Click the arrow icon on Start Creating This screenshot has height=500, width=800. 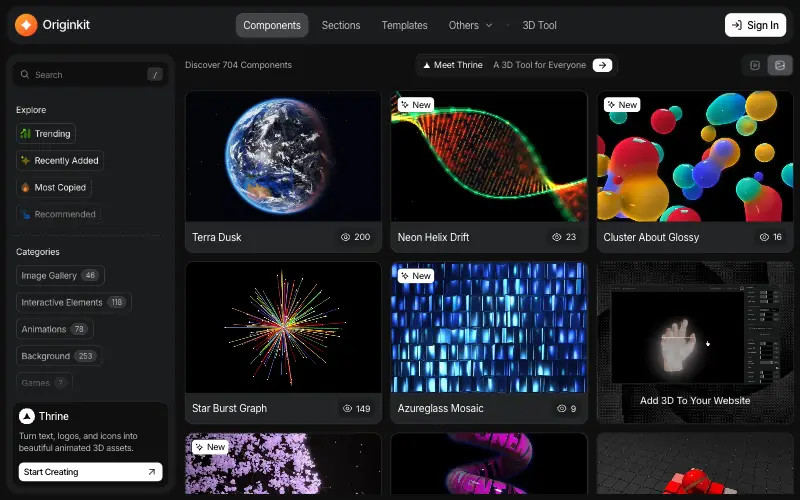(152, 472)
